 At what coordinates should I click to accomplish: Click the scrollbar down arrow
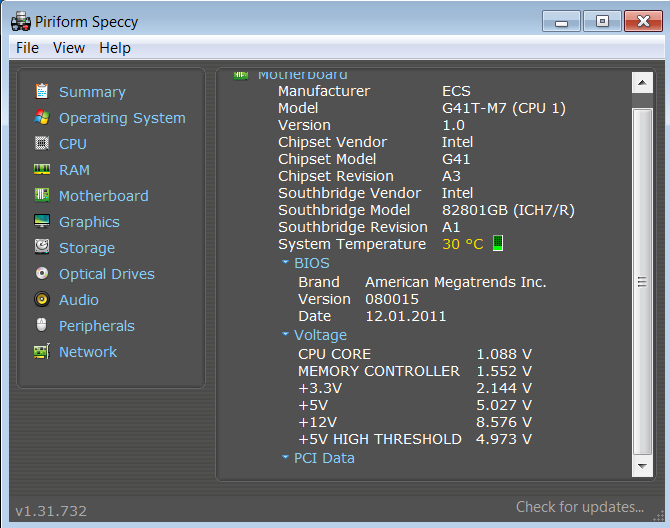tap(642, 466)
